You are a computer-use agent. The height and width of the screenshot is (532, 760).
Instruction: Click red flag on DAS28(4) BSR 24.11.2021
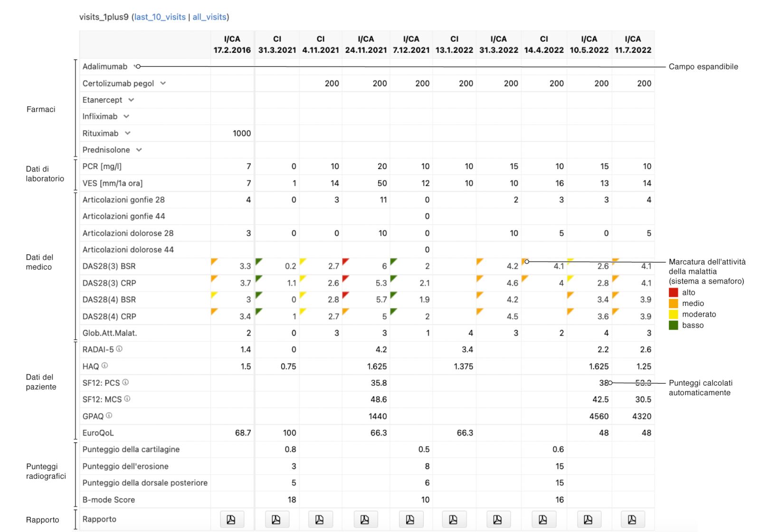point(345,294)
